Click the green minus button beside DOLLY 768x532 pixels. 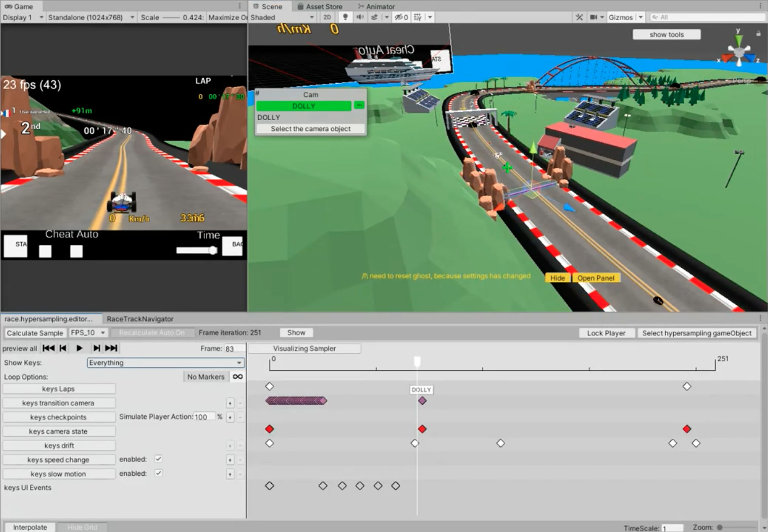[x=359, y=105]
